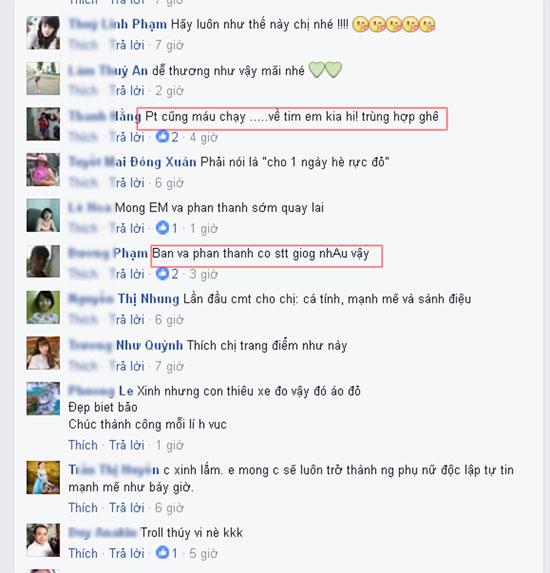550x573 pixels.
Task: Click 'Thích' under the 'Đẹp biet bảo' comment
Action: 83,445
